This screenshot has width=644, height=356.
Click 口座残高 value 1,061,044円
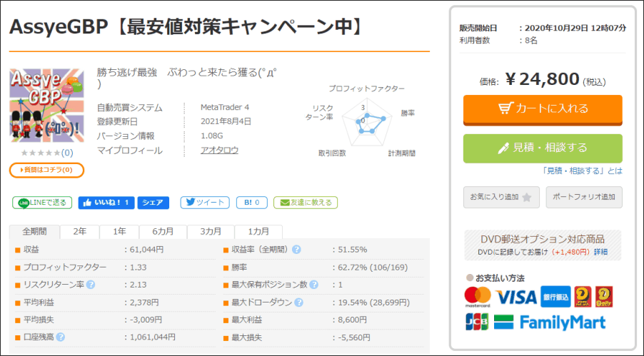coord(152,337)
